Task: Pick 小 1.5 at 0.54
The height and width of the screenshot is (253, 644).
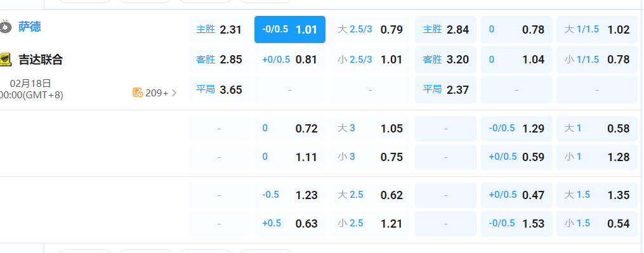Action: click(597, 224)
